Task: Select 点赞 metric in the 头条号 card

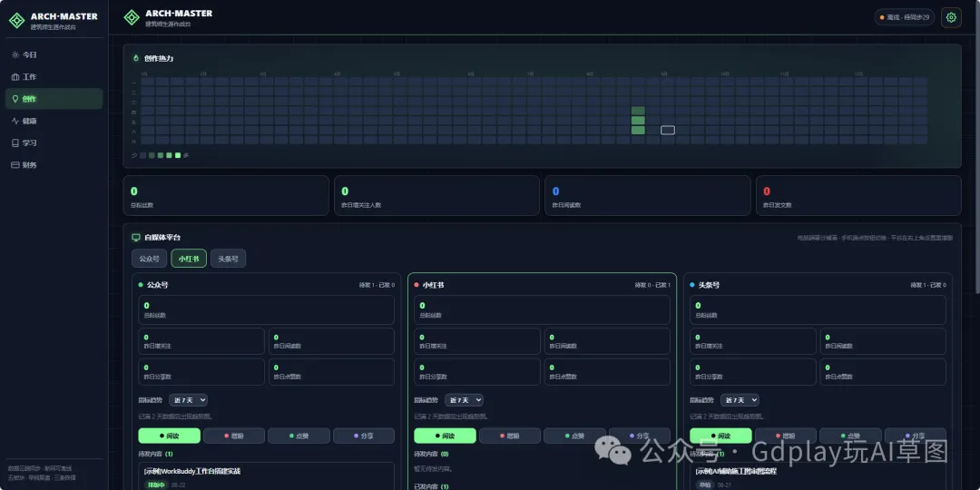Action: click(x=850, y=436)
